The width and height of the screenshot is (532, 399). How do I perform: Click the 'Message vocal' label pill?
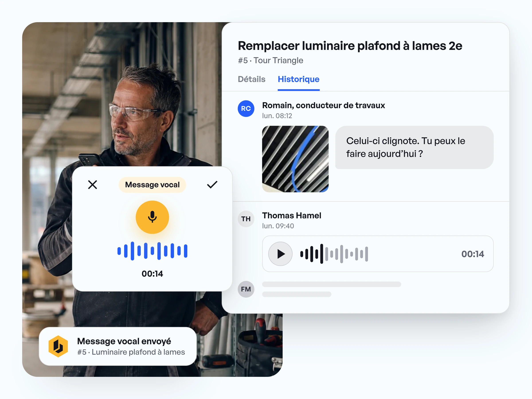152,185
